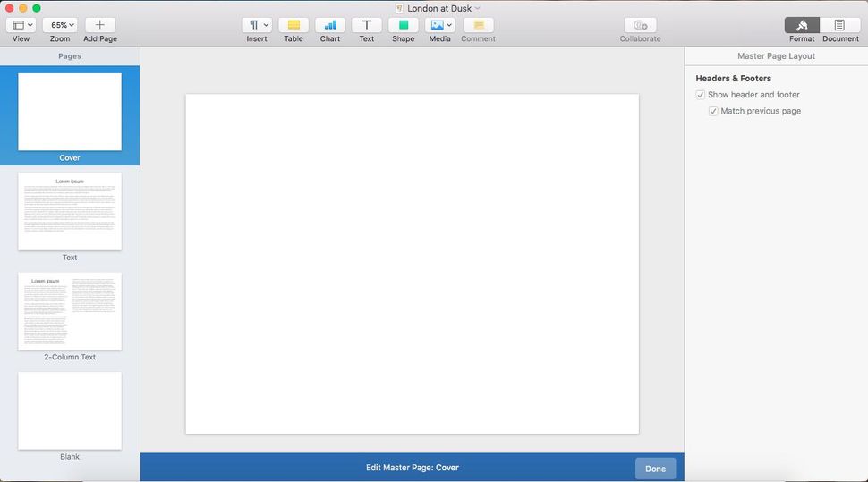Screen dimensions: 868x482
Task: Click the Pages sidebar header
Action: pos(70,56)
